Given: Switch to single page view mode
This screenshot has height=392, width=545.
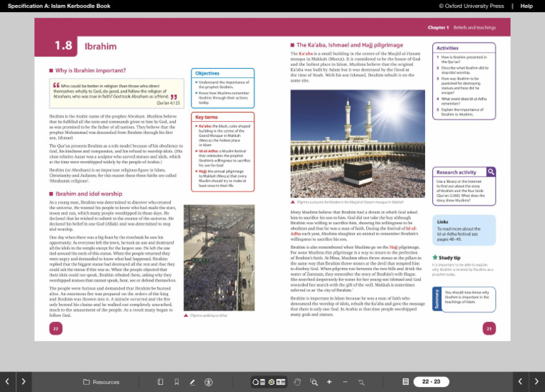Looking at the screenshot, I should 258,382.
